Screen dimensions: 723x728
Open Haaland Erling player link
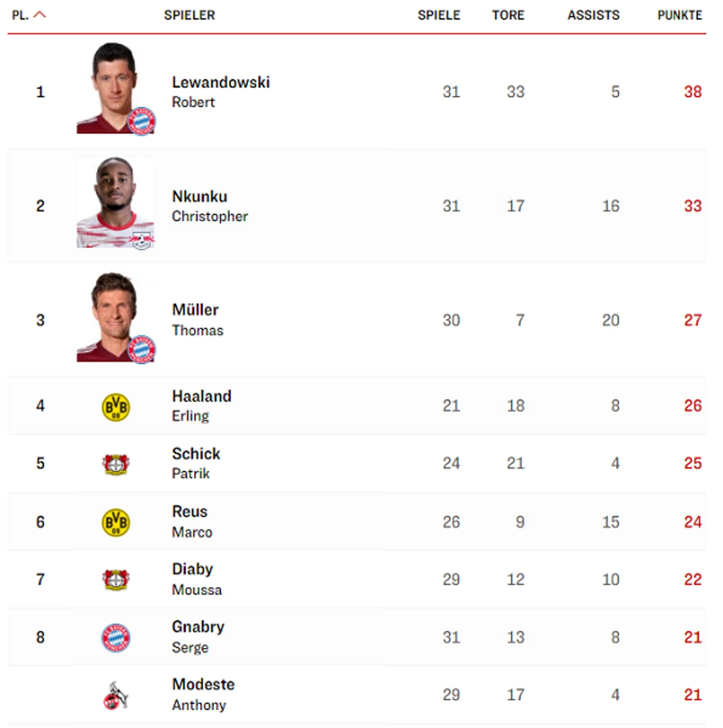click(201, 406)
